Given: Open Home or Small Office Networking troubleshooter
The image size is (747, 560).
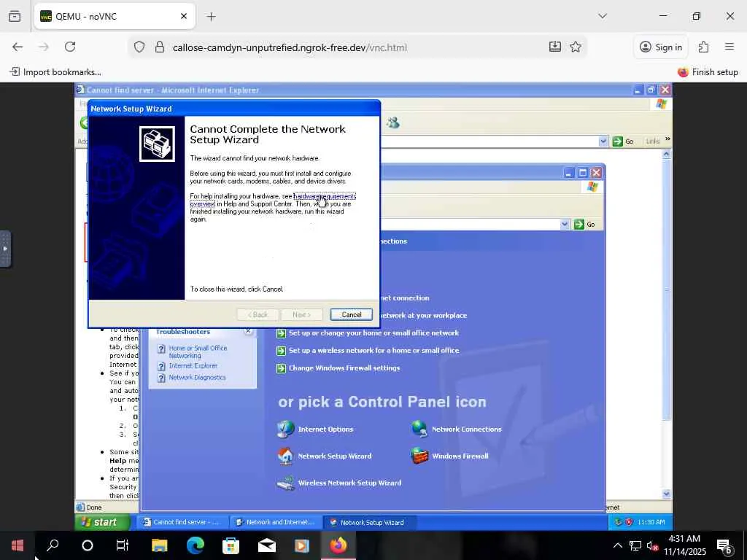Looking at the screenshot, I should pyautogui.click(x=198, y=351).
